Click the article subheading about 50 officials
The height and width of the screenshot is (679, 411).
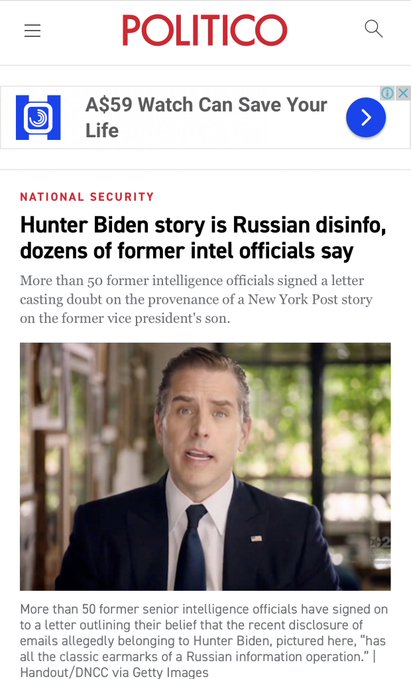tap(196, 299)
